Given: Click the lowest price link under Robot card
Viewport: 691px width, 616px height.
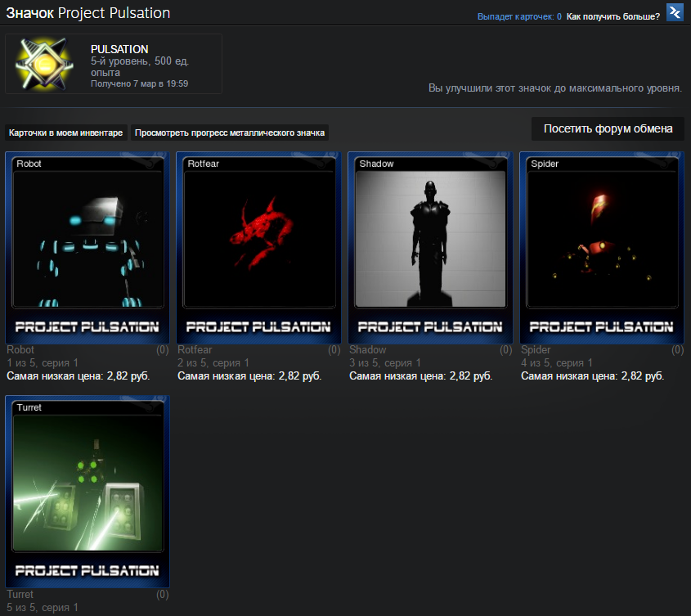Looking at the screenshot, I should [x=78, y=376].
